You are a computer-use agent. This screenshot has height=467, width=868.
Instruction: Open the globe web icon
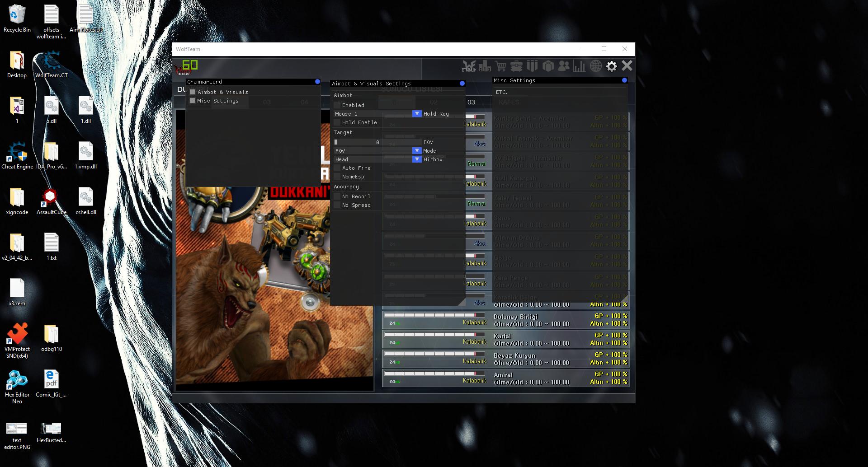tap(596, 66)
